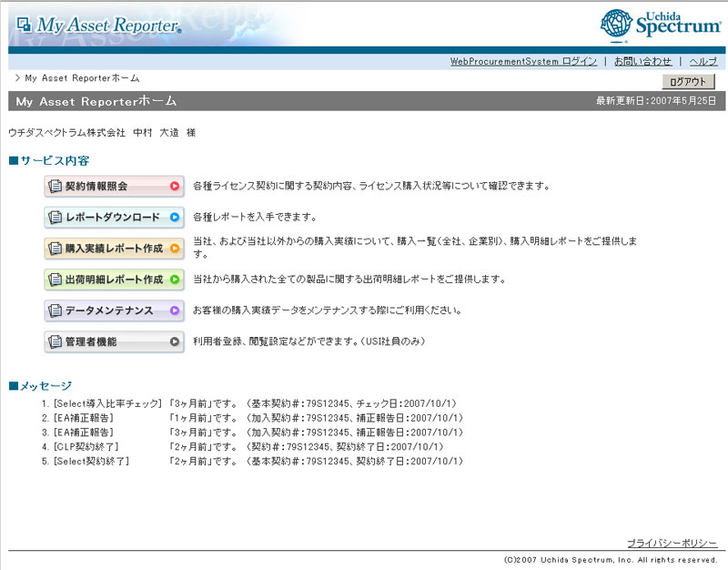Click the document icon beside データメンテナンス
Screen dimensions: 728x570
click(x=55, y=310)
